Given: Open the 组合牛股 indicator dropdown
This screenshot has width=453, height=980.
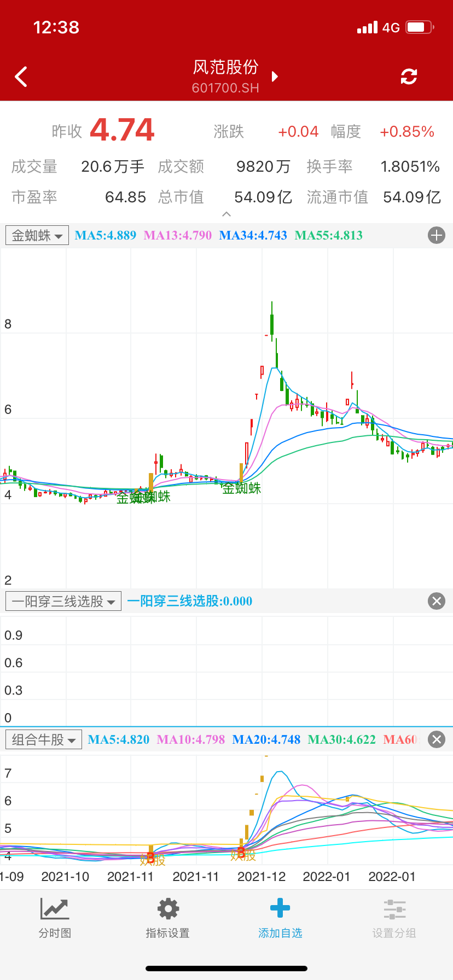Looking at the screenshot, I should (44, 740).
